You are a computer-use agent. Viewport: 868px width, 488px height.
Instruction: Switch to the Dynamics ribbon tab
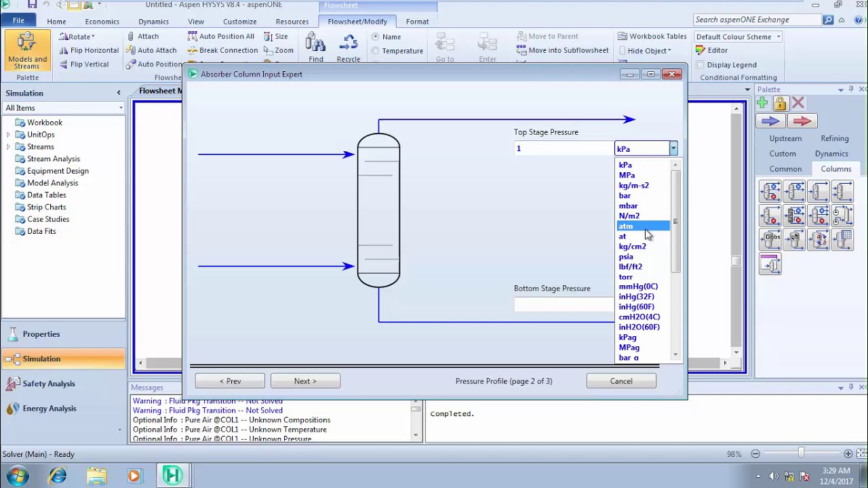[x=153, y=22]
